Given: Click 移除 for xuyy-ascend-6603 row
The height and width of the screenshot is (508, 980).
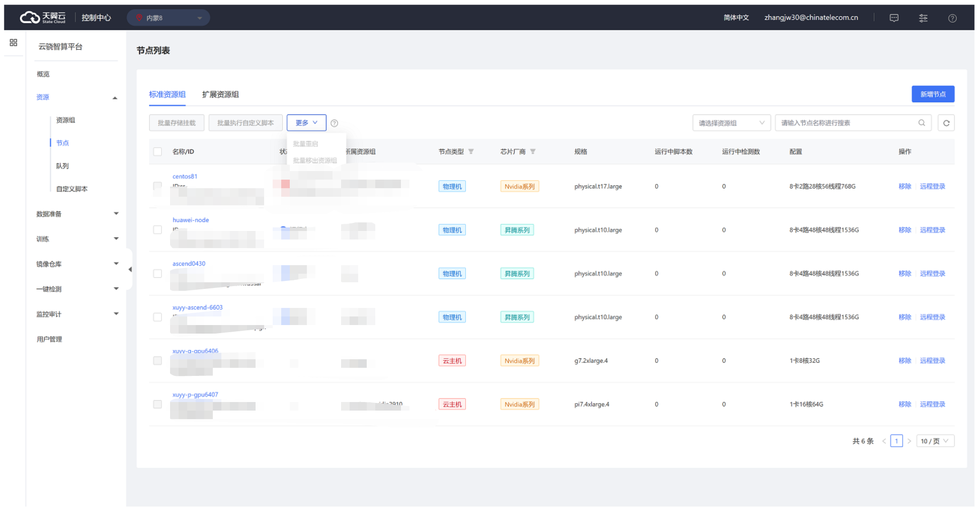Looking at the screenshot, I should pyautogui.click(x=904, y=317).
